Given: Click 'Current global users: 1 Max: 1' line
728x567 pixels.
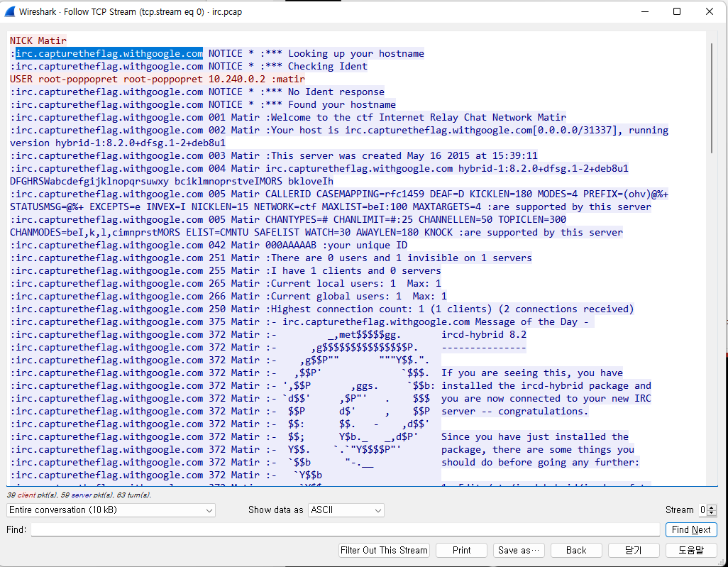Looking at the screenshot, I should [x=228, y=296].
